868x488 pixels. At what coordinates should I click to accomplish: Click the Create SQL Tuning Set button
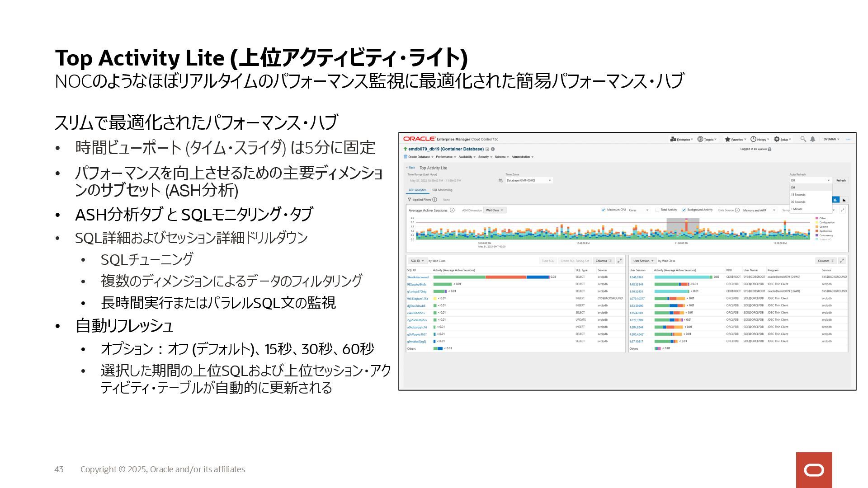[575, 261]
